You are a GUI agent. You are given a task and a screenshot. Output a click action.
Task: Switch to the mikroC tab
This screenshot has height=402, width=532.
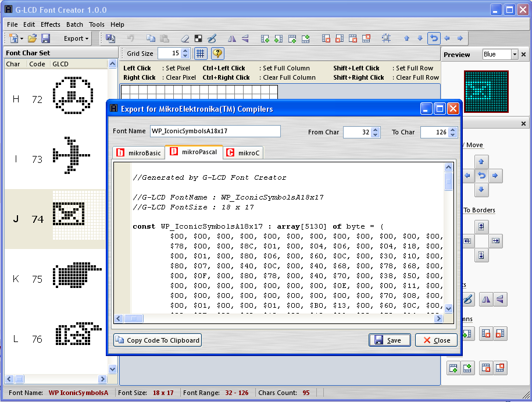tap(243, 153)
